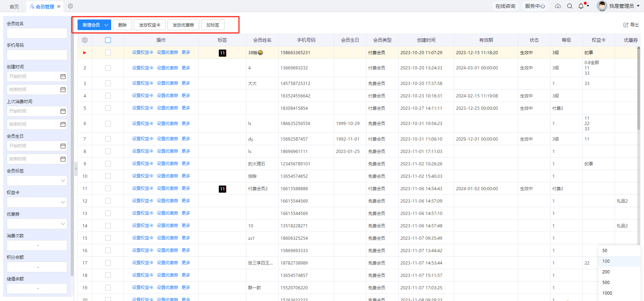Open calendar for 会员生日 end date

coord(63,159)
